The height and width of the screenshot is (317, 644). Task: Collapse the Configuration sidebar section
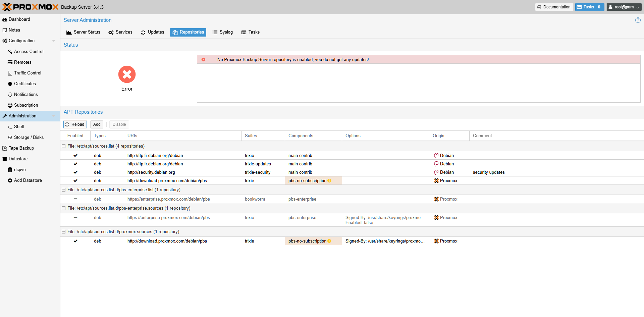point(54,41)
